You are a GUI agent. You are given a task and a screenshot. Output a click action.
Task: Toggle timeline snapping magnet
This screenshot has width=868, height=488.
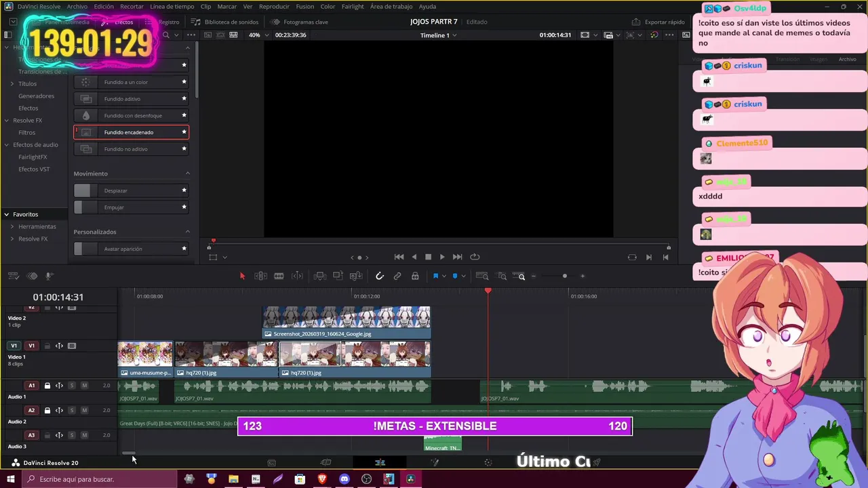[380, 276]
